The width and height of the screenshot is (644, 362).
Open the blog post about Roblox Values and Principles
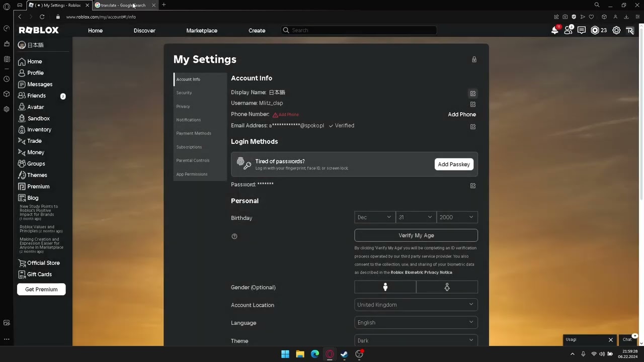(41, 229)
